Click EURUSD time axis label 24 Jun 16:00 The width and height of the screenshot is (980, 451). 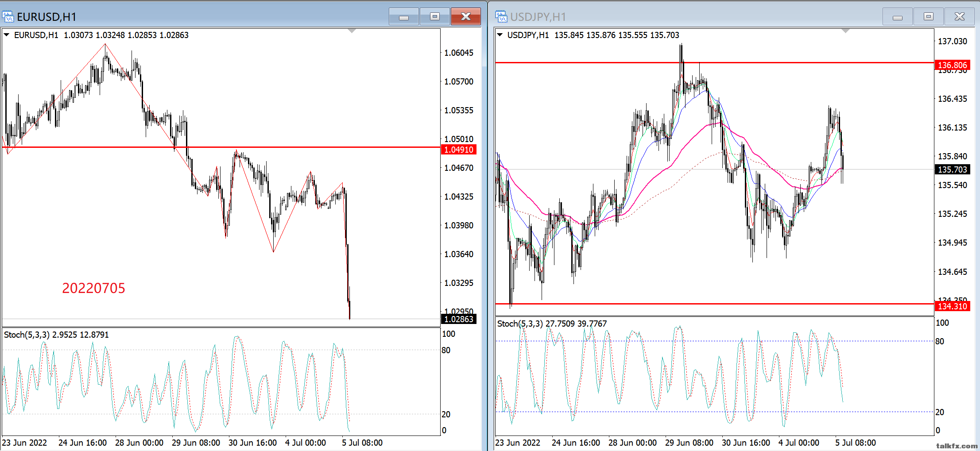point(82,443)
